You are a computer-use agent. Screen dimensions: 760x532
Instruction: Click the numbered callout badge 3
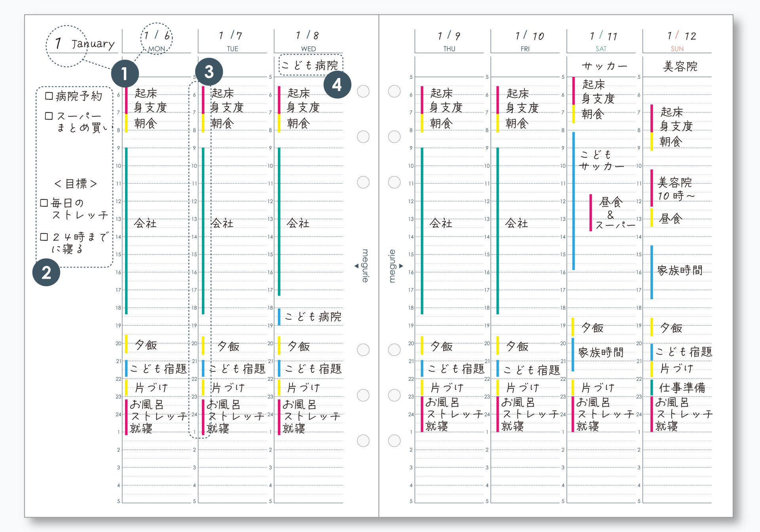pyautogui.click(x=209, y=72)
